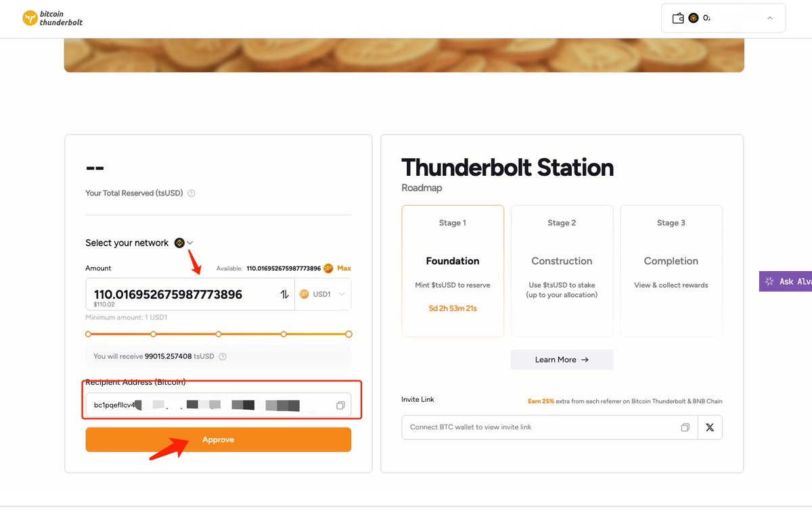
Task: Click the swap amount unit arrows icon
Action: pos(284,294)
